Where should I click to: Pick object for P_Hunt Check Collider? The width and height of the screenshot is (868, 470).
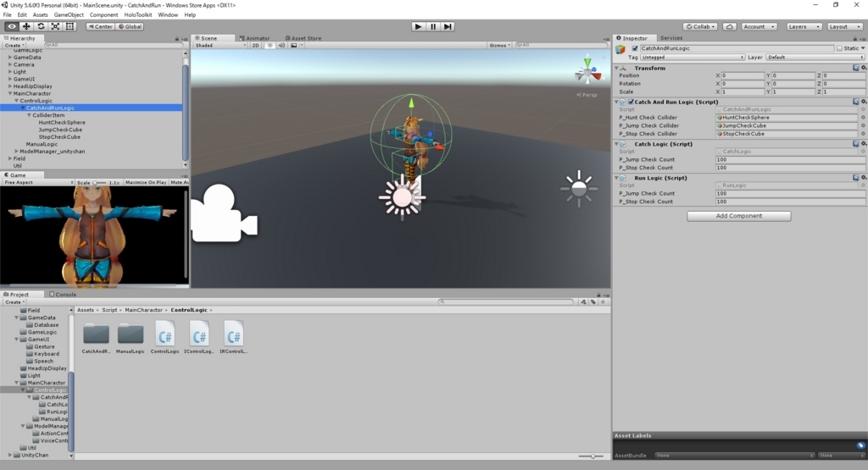coord(863,118)
